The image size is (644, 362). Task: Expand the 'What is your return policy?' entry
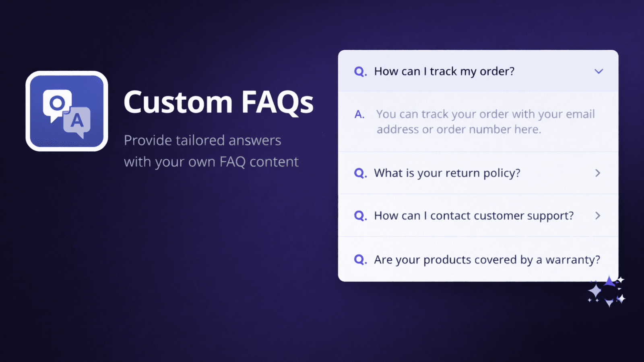(x=597, y=173)
